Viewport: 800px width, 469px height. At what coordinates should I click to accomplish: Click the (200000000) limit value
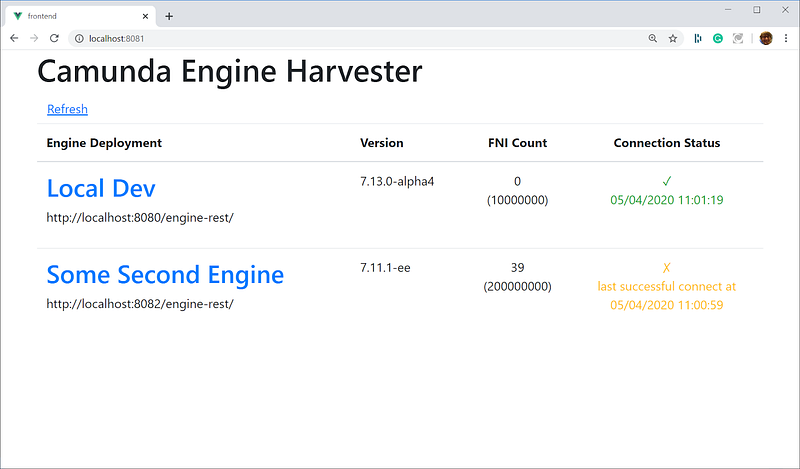pos(517,286)
